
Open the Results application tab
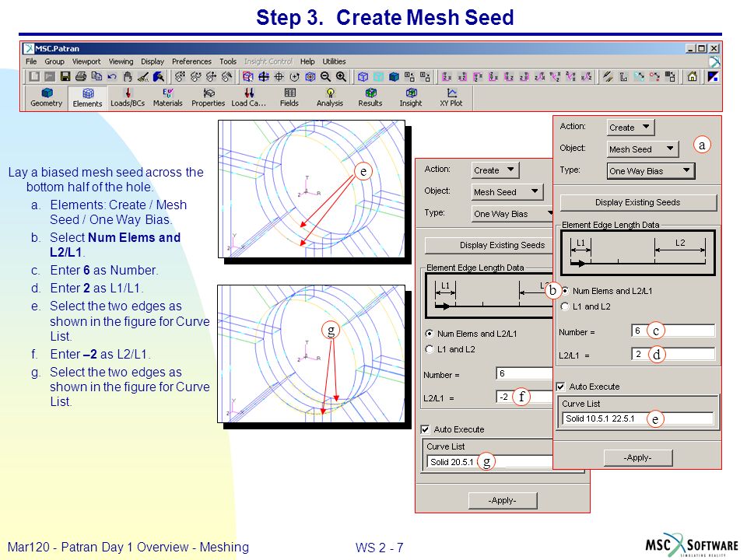click(x=370, y=98)
